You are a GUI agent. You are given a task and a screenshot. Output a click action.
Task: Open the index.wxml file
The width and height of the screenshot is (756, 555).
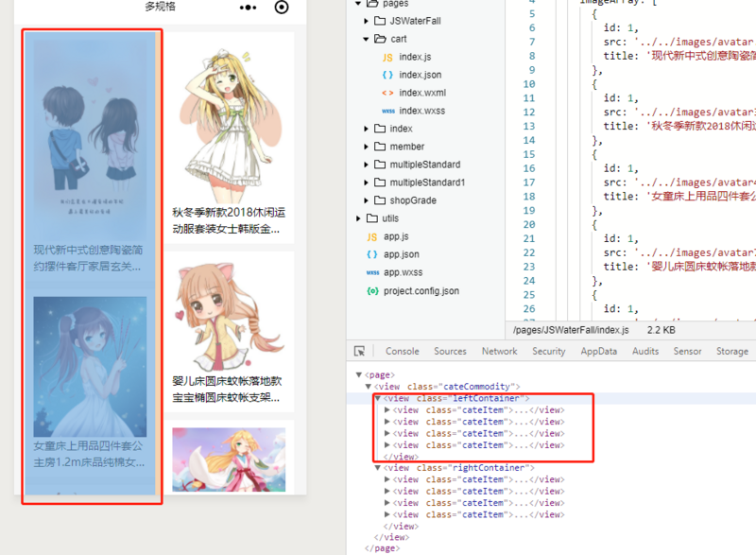coord(422,93)
